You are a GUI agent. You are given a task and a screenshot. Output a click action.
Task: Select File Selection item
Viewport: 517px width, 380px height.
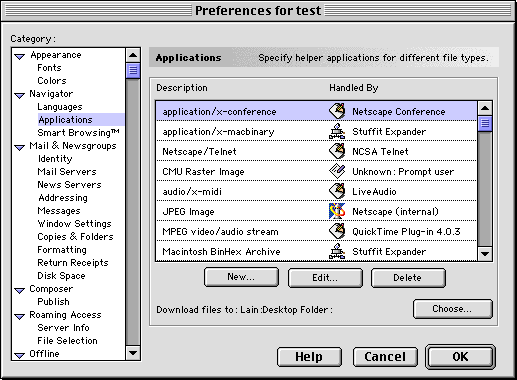tap(67, 341)
